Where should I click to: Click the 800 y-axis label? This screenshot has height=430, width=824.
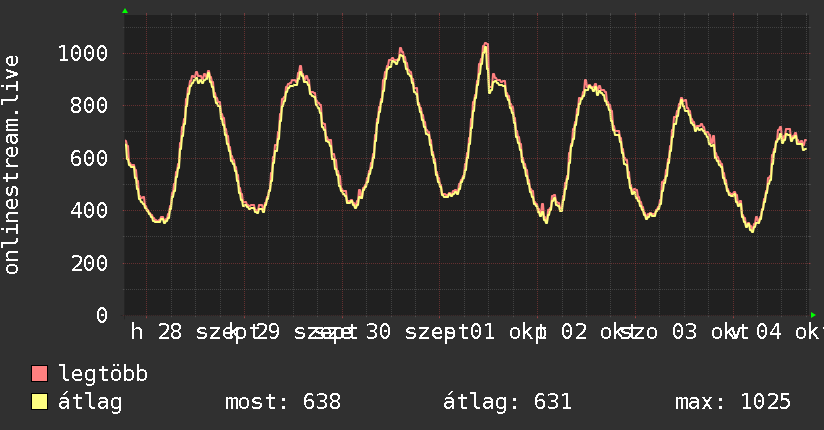pos(89,106)
